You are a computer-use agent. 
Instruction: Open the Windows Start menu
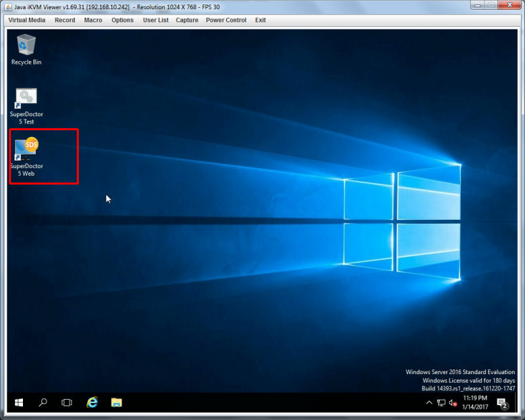tap(19, 402)
